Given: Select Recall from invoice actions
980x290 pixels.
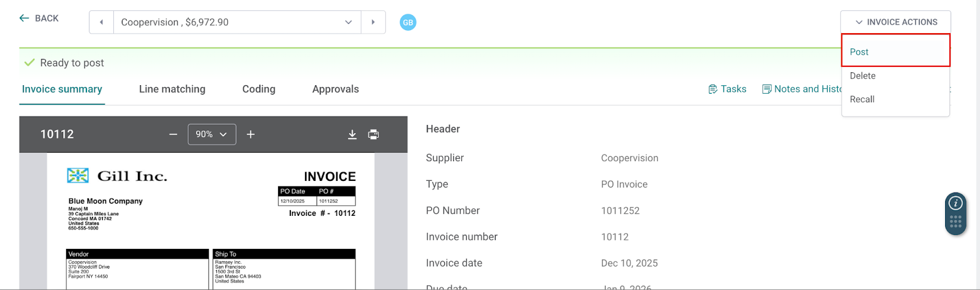Looking at the screenshot, I should (x=862, y=99).
